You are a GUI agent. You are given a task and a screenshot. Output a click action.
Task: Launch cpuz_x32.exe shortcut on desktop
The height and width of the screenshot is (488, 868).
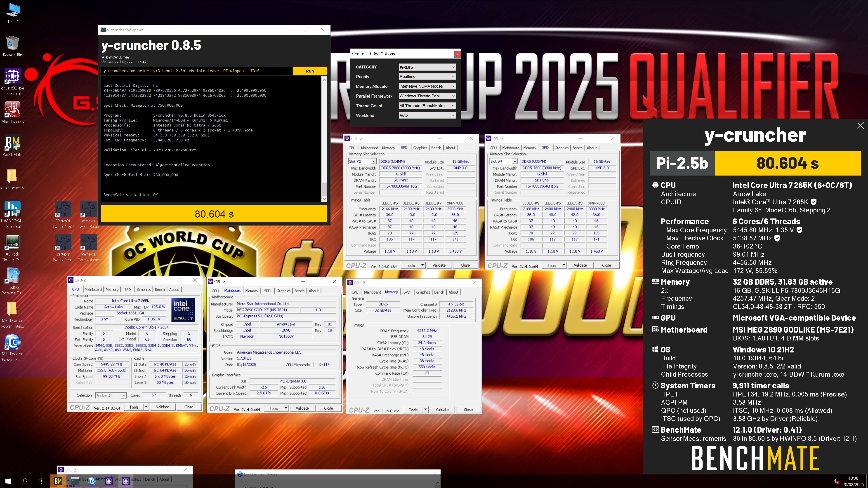(x=12, y=82)
